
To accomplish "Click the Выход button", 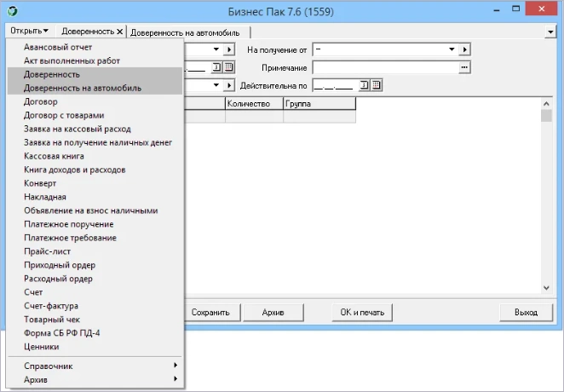I will 526,312.
